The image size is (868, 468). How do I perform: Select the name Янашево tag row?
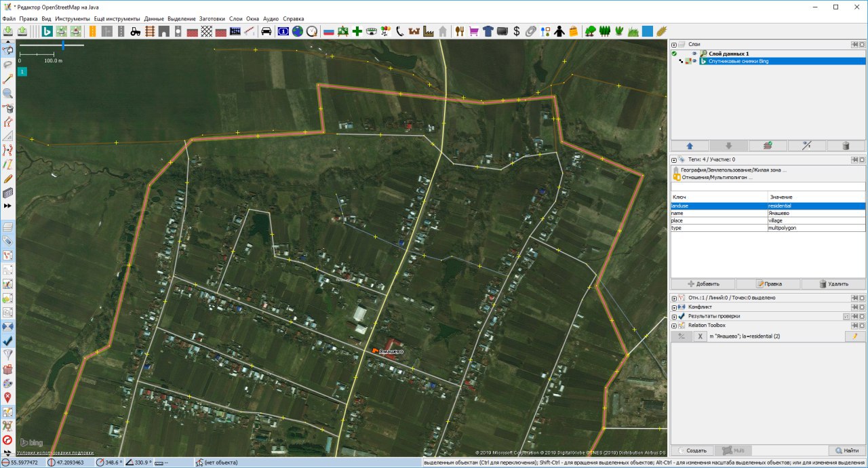pyautogui.click(x=768, y=213)
